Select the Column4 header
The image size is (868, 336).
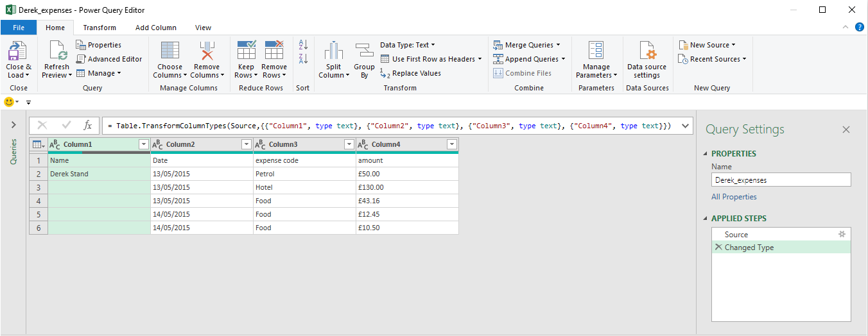tap(407, 145)
